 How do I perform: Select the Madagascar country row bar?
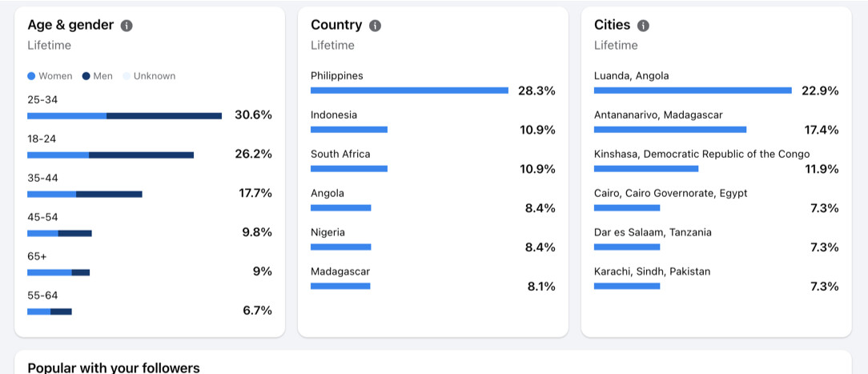pyautogui.click(x=340, y=286)
